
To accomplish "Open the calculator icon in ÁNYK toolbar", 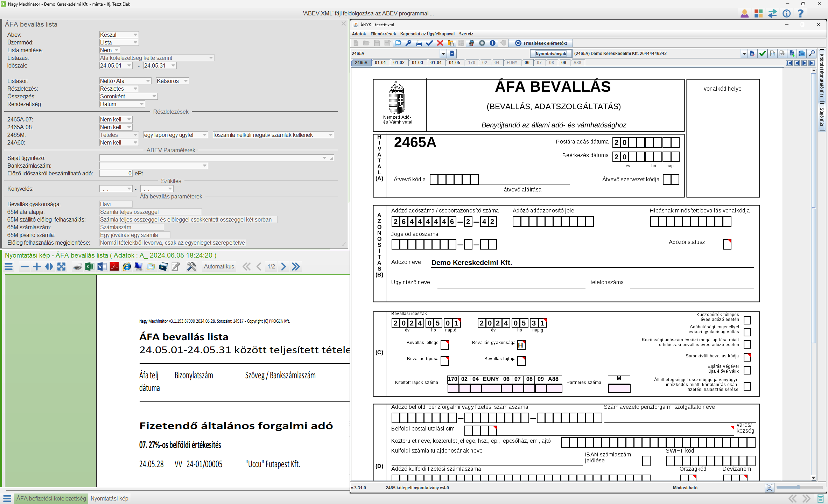I will (471, 43).
